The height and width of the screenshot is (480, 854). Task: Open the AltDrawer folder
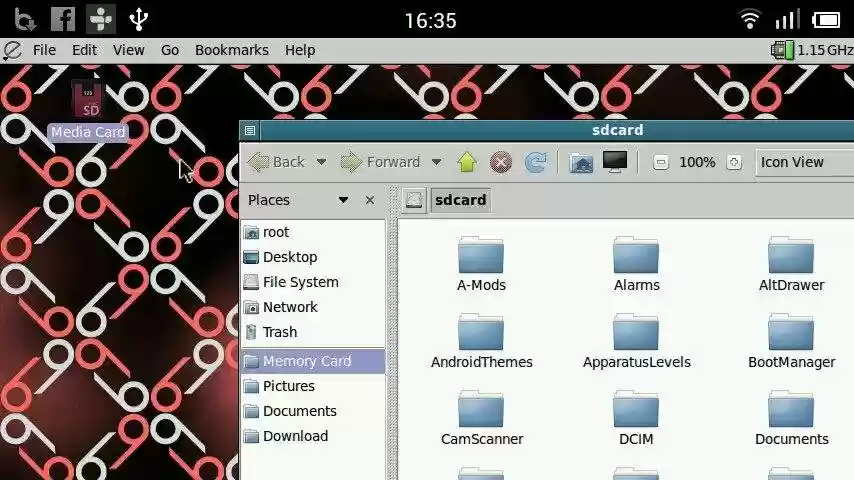791,264
